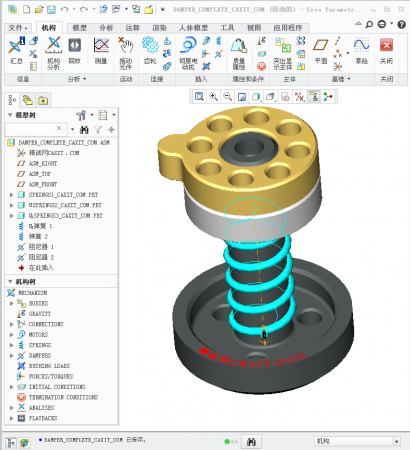Expand the DAMPERS node
The height and width of the screenshot is (450, 410).
point(11,355)
